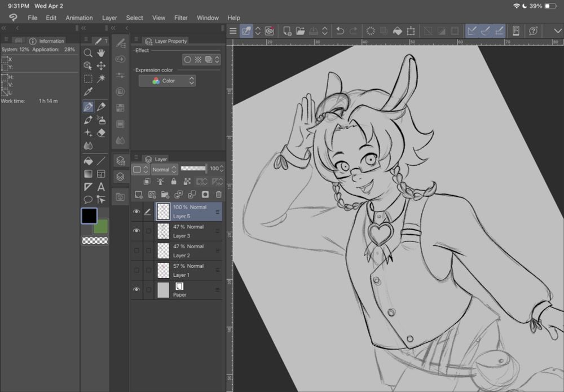
Task: Select the Brush tool
Action: click(x=88, y=120)
